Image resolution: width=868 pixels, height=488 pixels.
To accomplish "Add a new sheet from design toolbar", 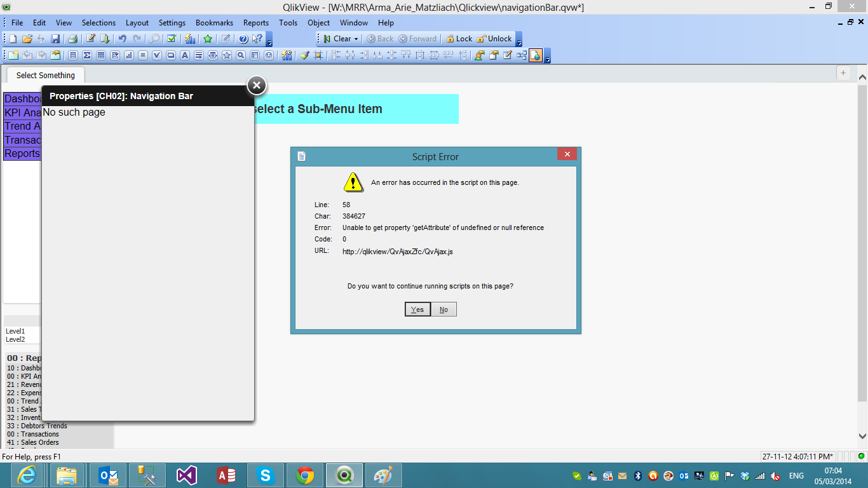I will point(13,55).
